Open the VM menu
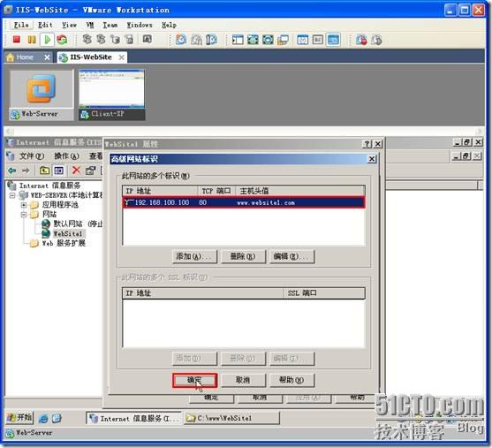The height and width of the screenshot is (448, 492). pyautogui.click(x=90, y=25)
